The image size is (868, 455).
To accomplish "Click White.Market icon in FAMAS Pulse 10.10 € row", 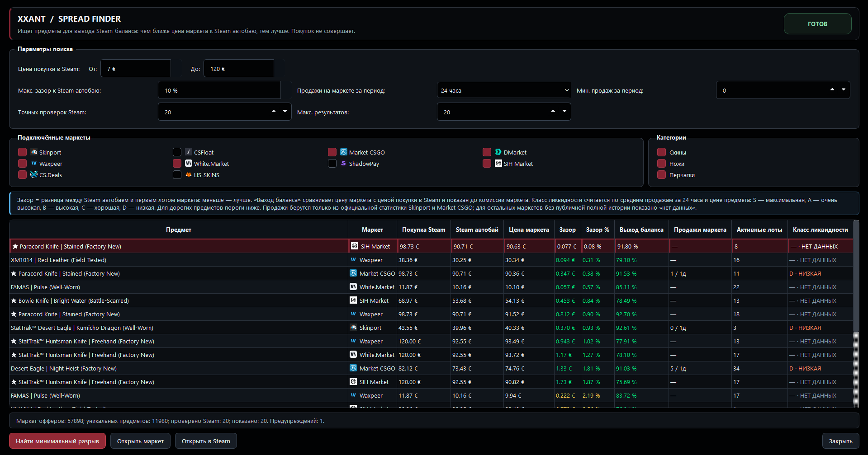I will pos(353,287).
